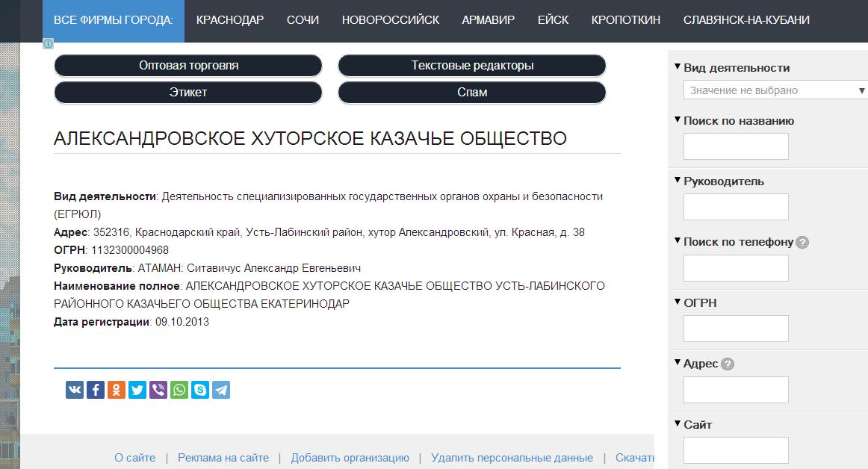
Task: Click the АЛЕКСАНДРОВСКОЕ ХУТОРСКОЕ КАЗАЧЬЕ ОБЩЕСТВО heading
Action: pyautogui.click(x=310, y=138)
